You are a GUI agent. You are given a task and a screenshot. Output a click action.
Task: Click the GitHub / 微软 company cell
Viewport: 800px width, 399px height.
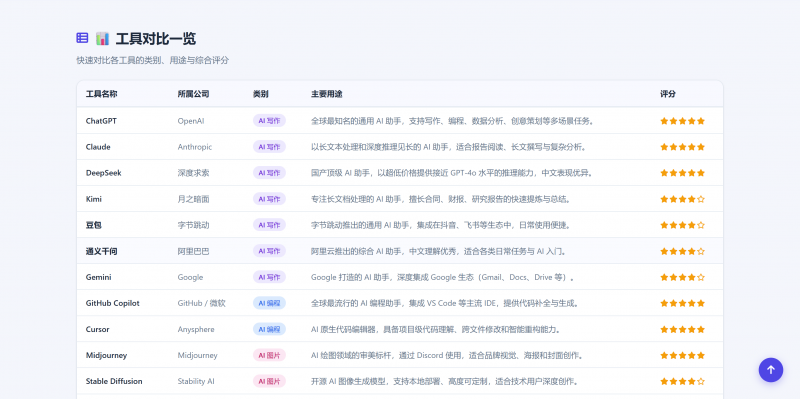[x=202, y=303]
